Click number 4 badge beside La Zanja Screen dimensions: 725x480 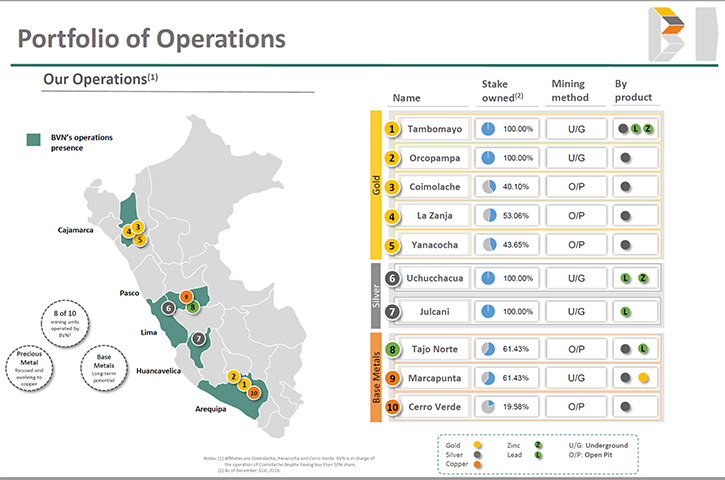(392, 216)
